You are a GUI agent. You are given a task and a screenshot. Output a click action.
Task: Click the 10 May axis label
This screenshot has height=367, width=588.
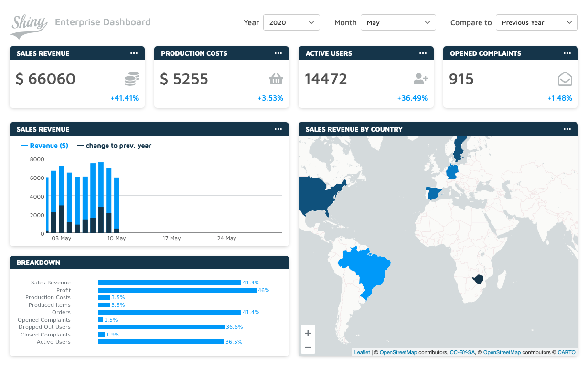pyautogui.click(x=117, y=238)
